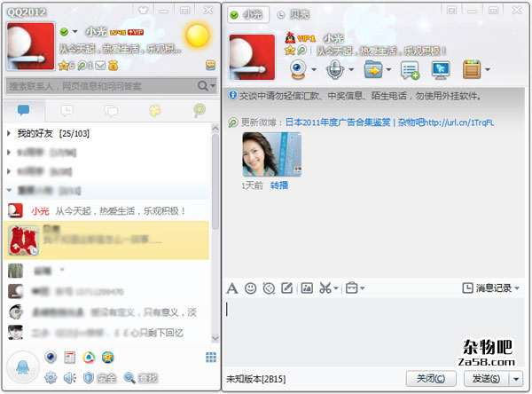Open the 查找 find contacts button

point(141,378)
